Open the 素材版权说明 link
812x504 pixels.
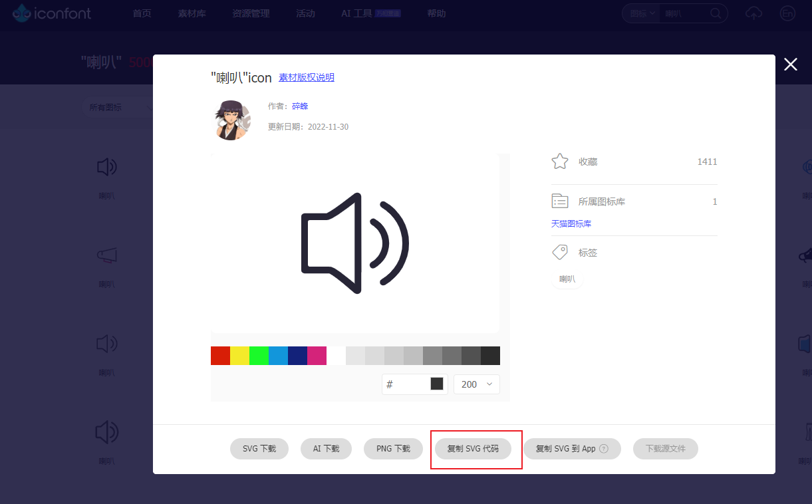[x=307, y=78]
